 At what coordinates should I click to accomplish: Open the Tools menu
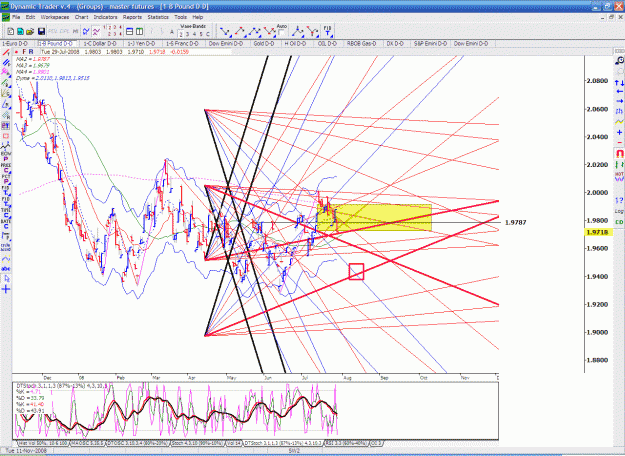click(x=180, y=17)
